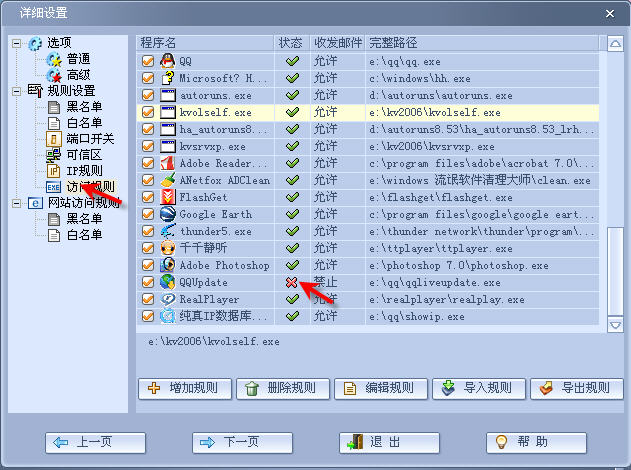Uncheck the QQ rule checkbox
The height and width of the screenshot is (470, 631).
148,61
